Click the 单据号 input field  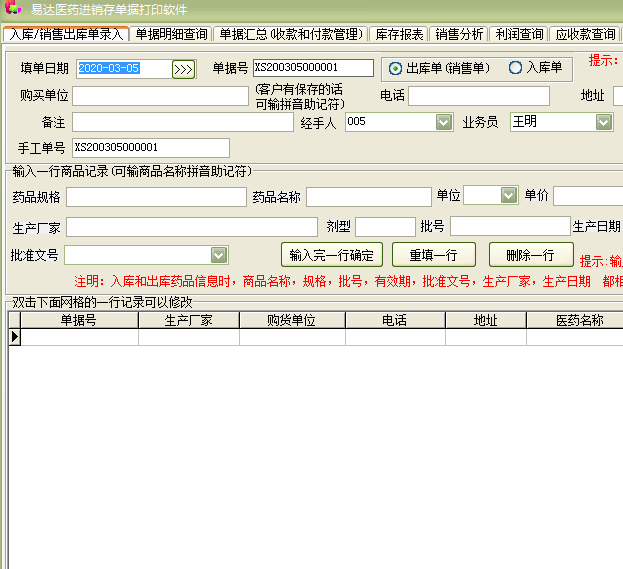[313, 68]
